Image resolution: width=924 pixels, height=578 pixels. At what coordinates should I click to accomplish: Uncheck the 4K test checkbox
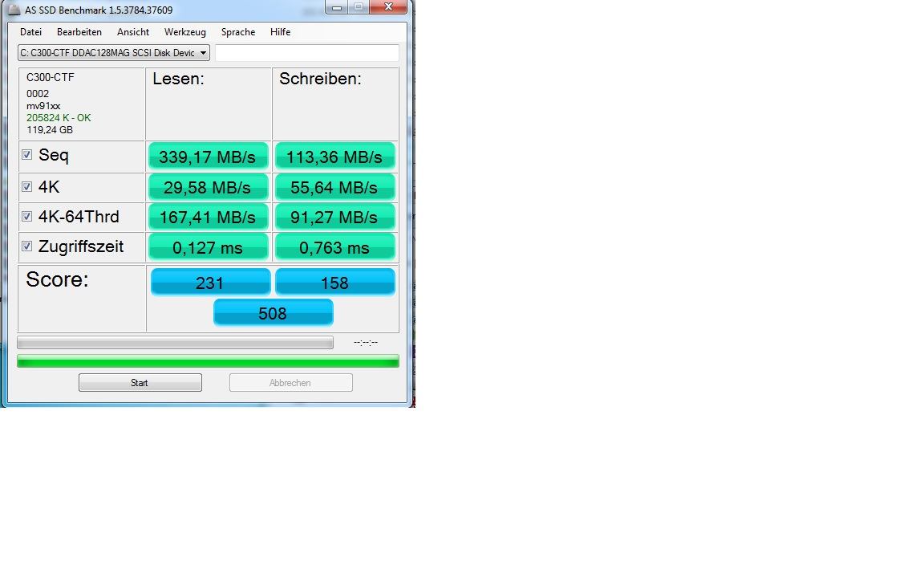[x=26, y=187]
